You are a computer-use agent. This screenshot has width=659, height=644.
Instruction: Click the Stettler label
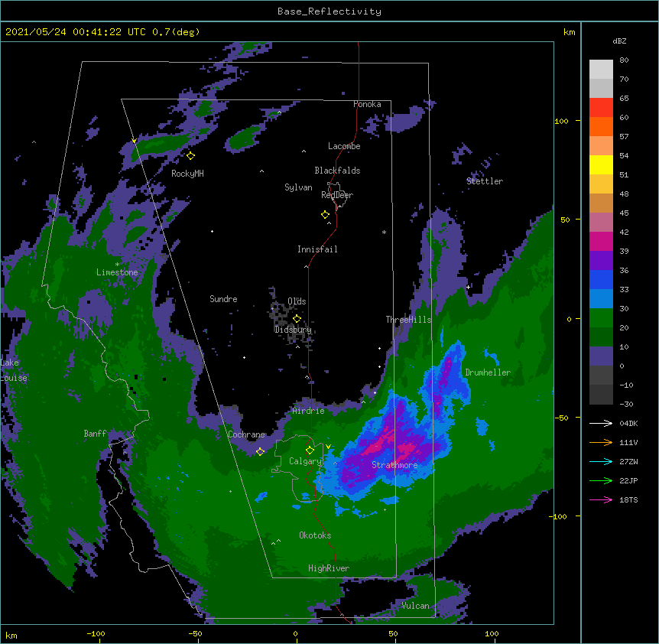(485, 181)
